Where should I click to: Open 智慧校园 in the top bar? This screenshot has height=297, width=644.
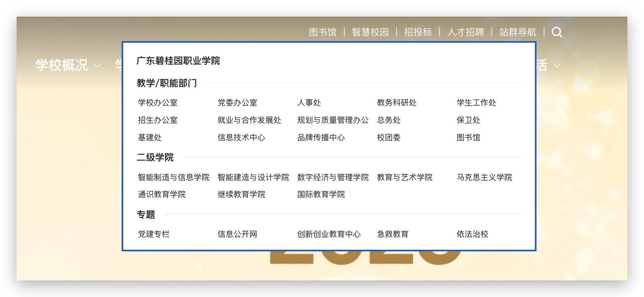[x=370, y=32]
